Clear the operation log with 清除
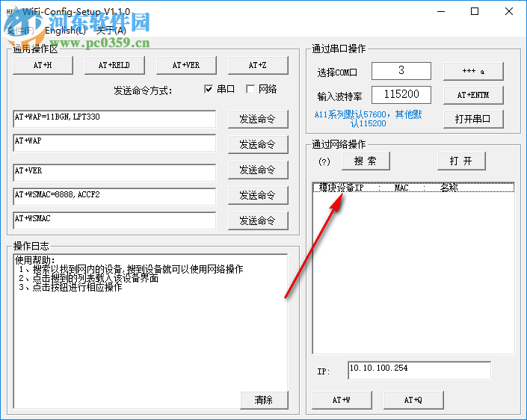This screenshot has height=420, width=527. click(x=264, y=400)
